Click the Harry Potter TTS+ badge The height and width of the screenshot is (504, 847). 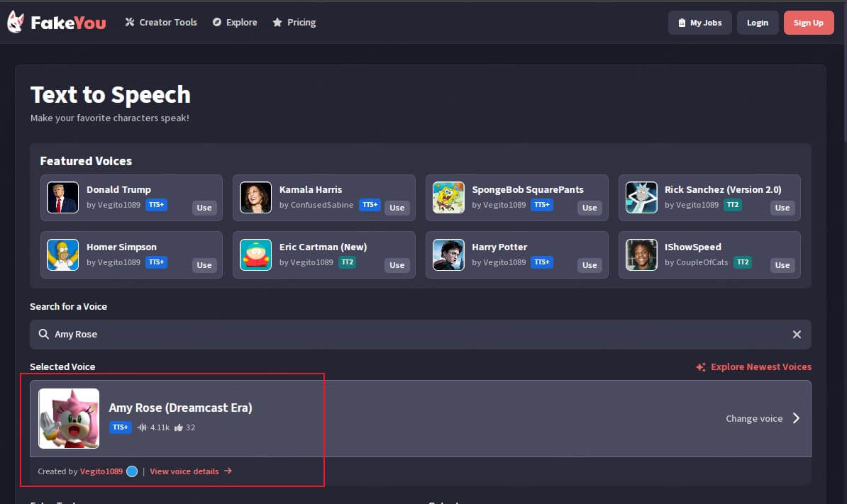coord(542,262)
